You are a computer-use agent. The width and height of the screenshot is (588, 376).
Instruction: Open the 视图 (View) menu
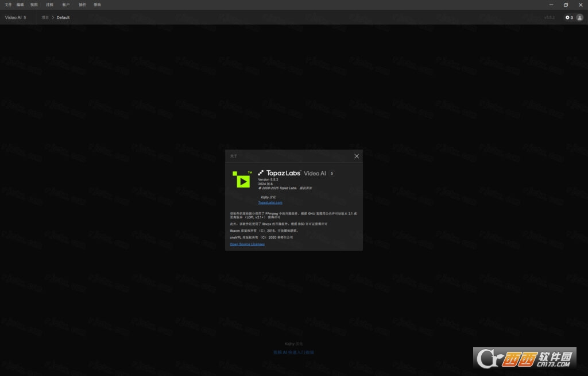coord(34,5)
